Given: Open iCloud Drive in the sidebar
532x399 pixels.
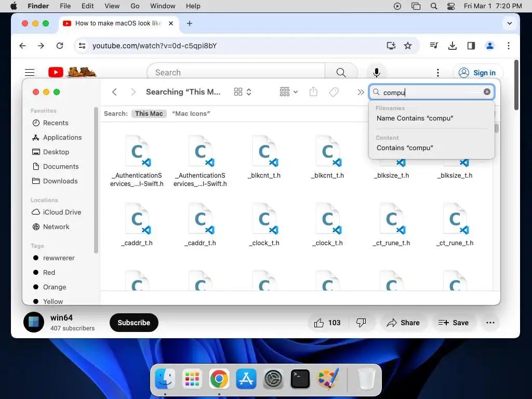Looking at the screenshot, I should point(56,212).
